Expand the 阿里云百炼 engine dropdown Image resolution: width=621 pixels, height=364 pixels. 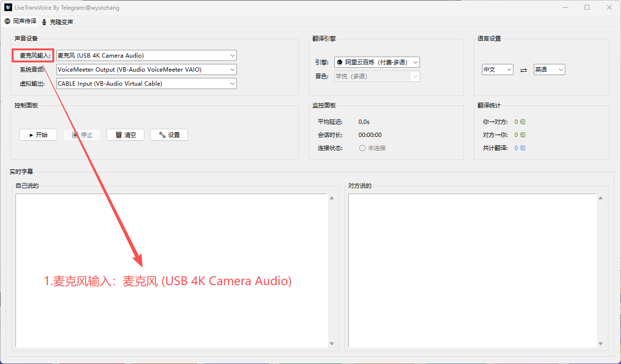[377, 62]
